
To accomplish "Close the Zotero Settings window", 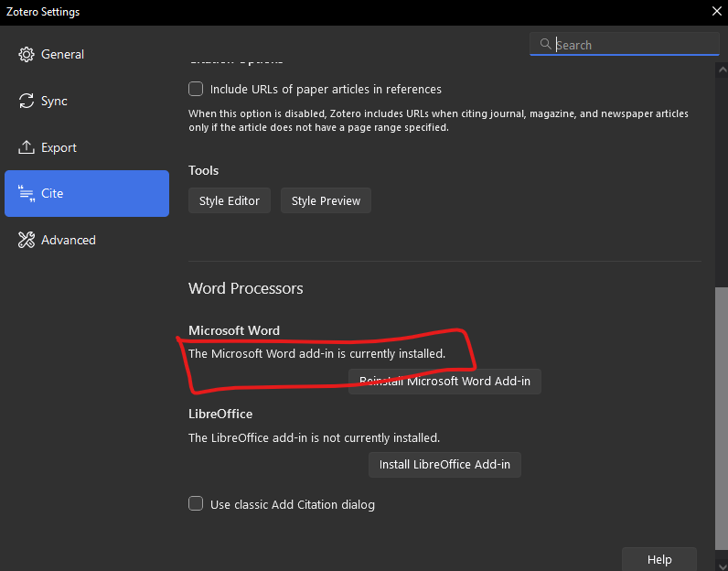I will pos(717,11).
